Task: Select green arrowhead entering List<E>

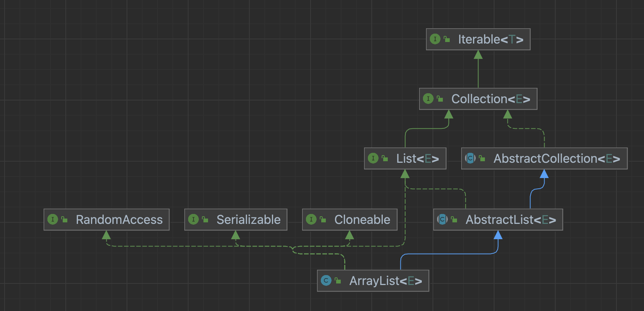Action: click(405, 174)
